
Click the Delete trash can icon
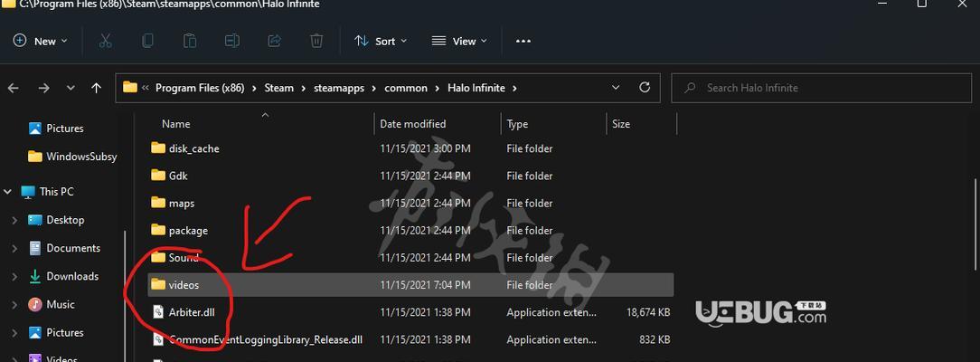316,42
